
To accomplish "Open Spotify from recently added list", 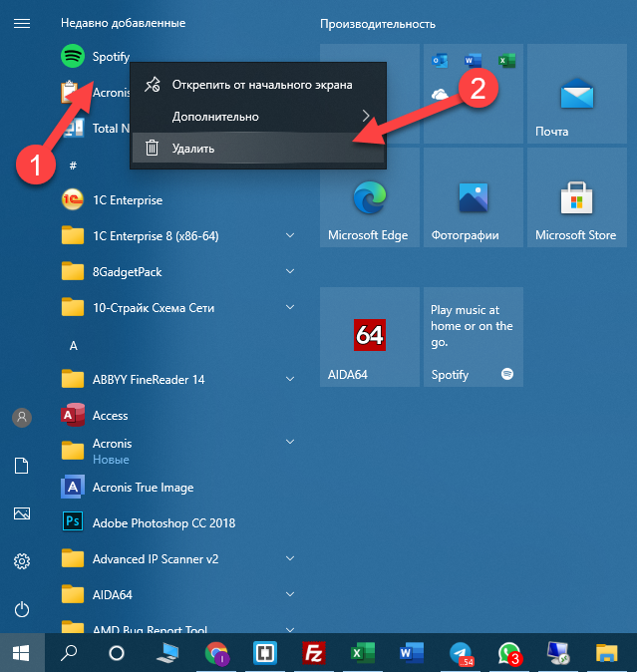I will click(x=95, y=56).
